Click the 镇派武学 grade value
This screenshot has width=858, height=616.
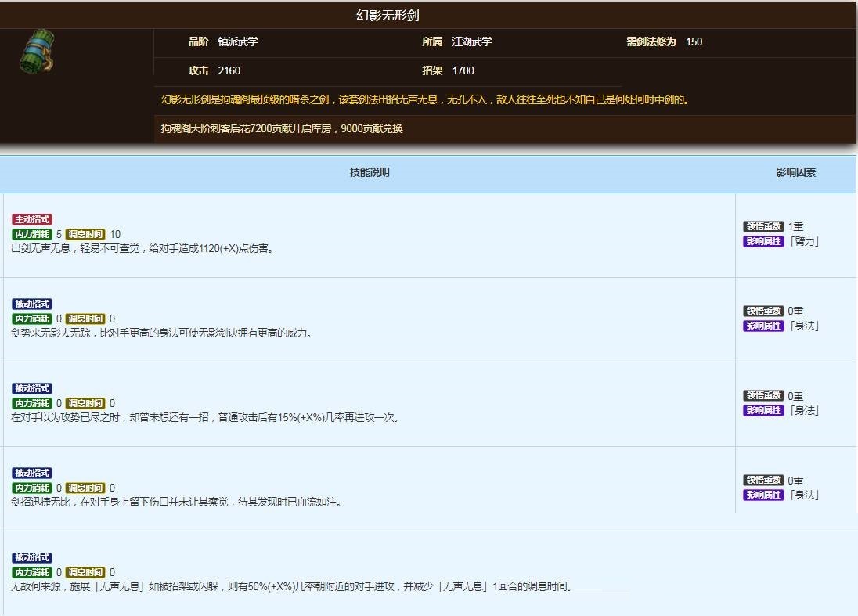pos(237,41)
